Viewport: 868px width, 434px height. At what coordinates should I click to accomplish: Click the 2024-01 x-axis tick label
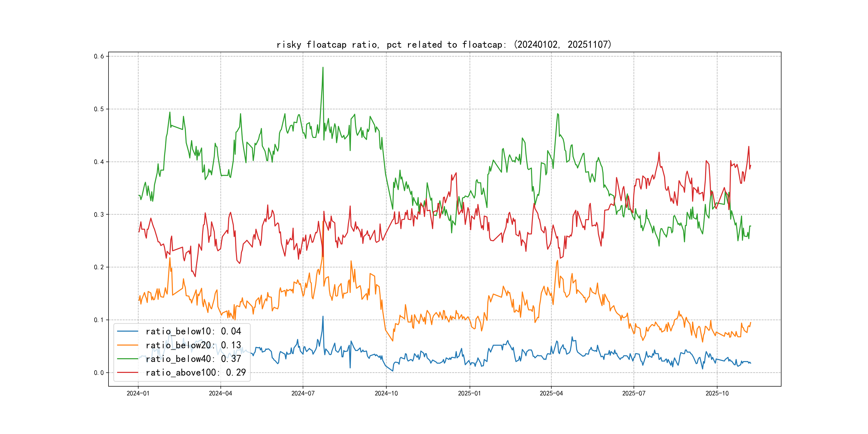(x=138, y=393)
